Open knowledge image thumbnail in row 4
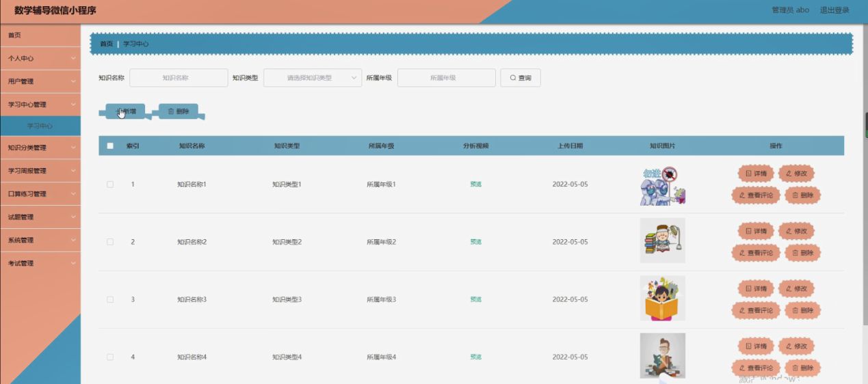868x384 pixels. (663, 355)
